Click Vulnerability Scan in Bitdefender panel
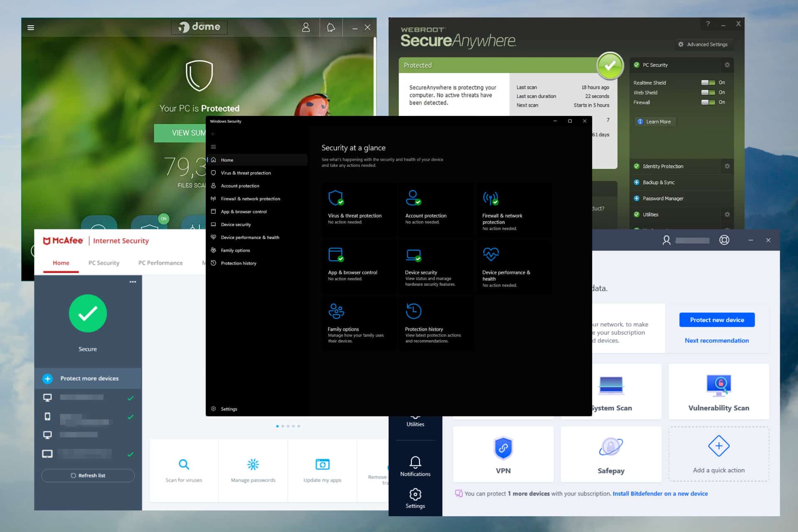The width and height of the screenshot is (798, 532). (716, 392)
